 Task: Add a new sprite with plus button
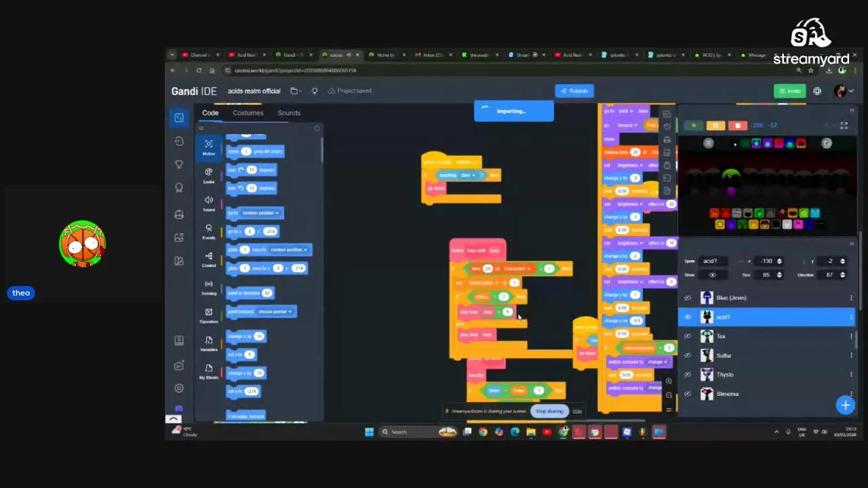[x=846, y=405]
